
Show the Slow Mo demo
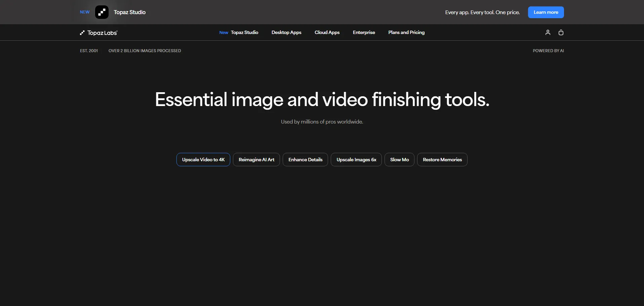point(399,160)
